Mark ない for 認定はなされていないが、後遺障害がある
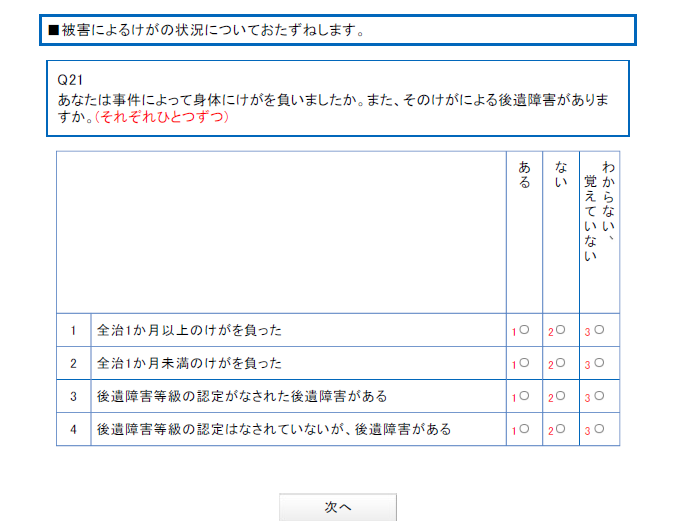Viewport: 679px width, 530px height. pos(560,429)
